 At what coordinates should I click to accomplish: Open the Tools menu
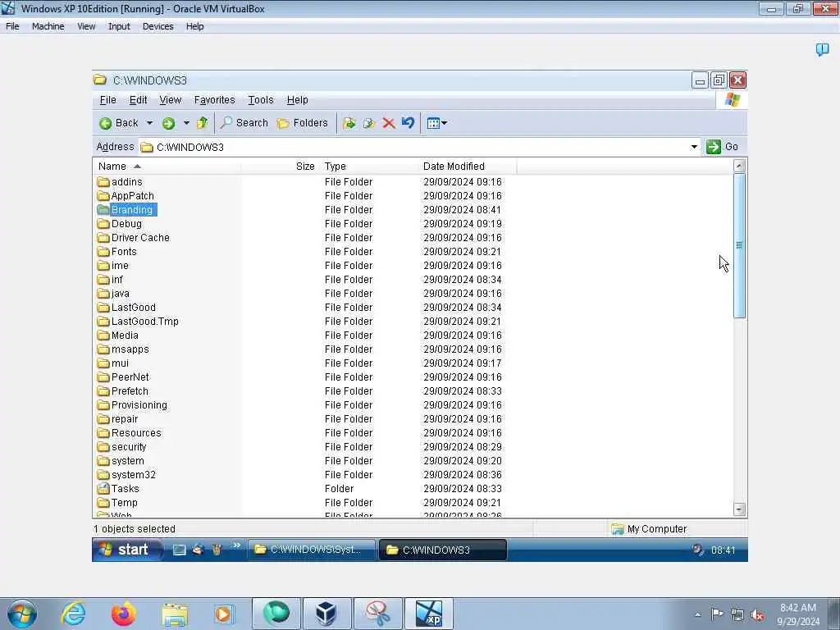[260, 100]
